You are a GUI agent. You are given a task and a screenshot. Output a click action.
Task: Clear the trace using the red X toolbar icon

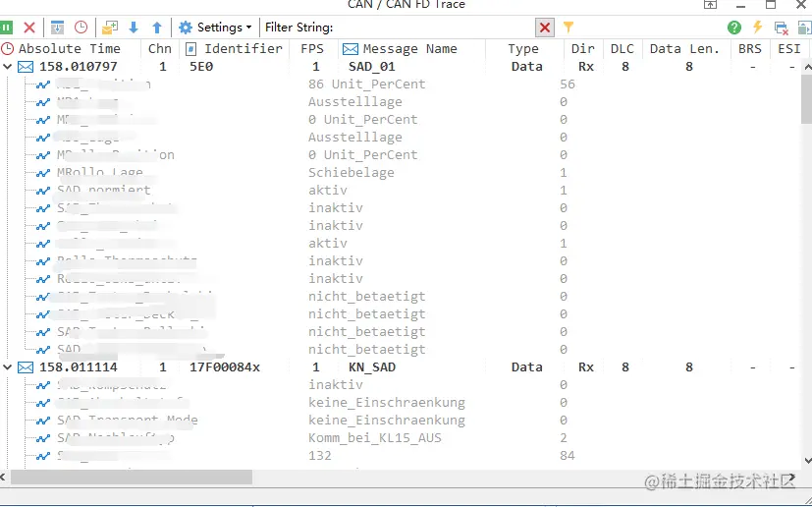pos(29,28)
